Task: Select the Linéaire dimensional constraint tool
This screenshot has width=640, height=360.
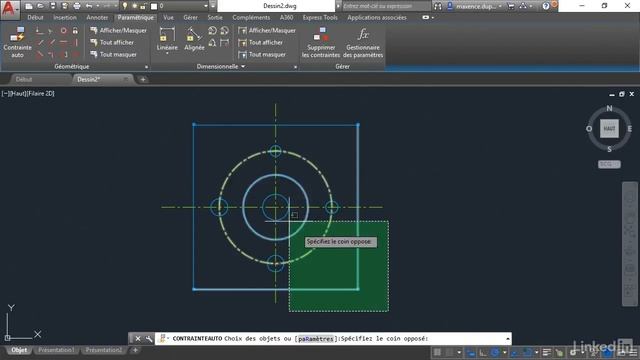Action: click(167, 39)
